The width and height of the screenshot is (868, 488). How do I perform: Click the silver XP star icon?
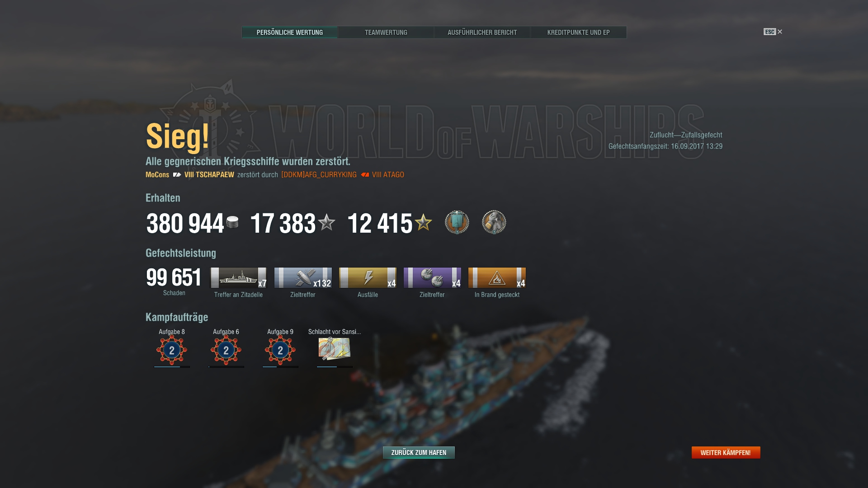[x=326, y=222]
